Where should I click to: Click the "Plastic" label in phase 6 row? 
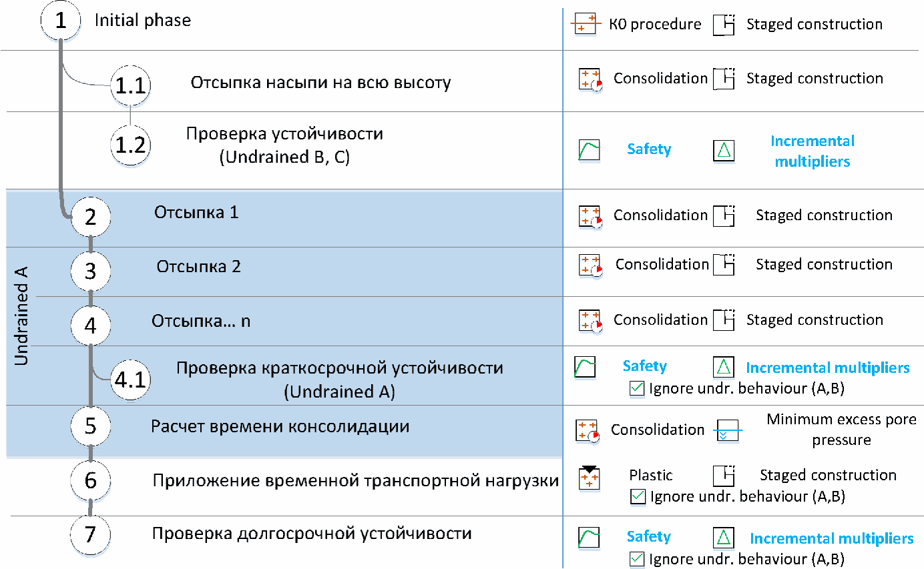tap(651, 476)
